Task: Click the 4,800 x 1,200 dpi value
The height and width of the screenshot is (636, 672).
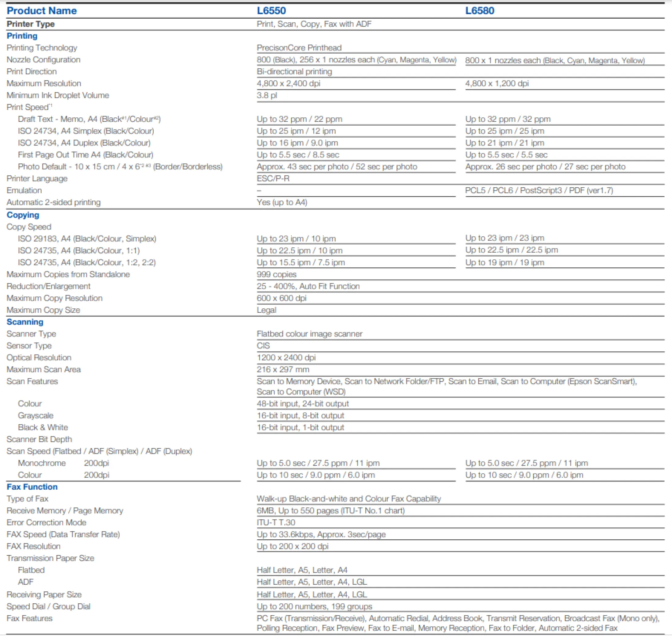Action: click(497, 83)
